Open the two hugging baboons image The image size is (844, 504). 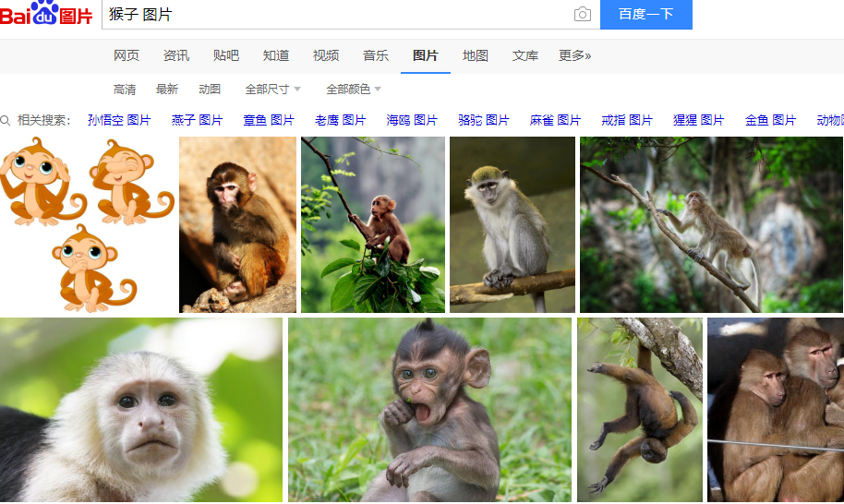(776, 410)
